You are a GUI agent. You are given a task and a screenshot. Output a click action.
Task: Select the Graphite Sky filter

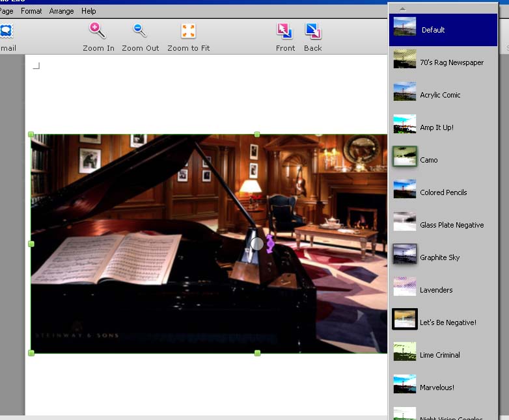[x=443, y=257]
